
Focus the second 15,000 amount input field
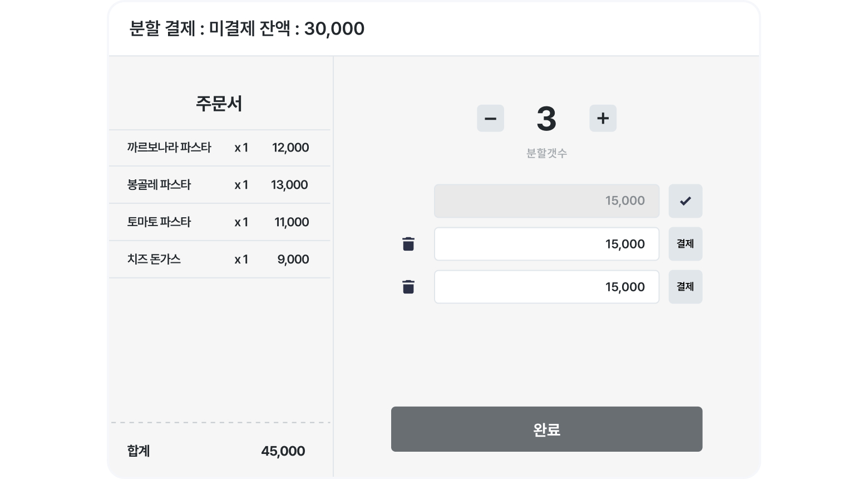[546, 244]
